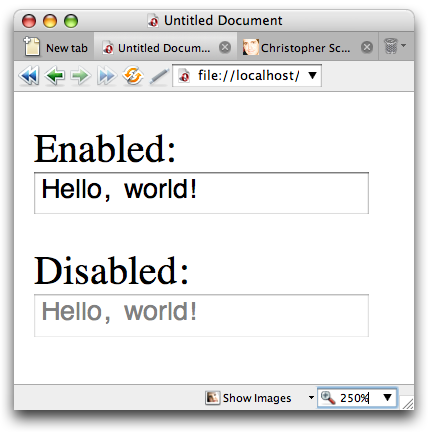The image size is (438, 432).
Task: Expand the Show Images dropdown arrow
Action: point(311,397)
